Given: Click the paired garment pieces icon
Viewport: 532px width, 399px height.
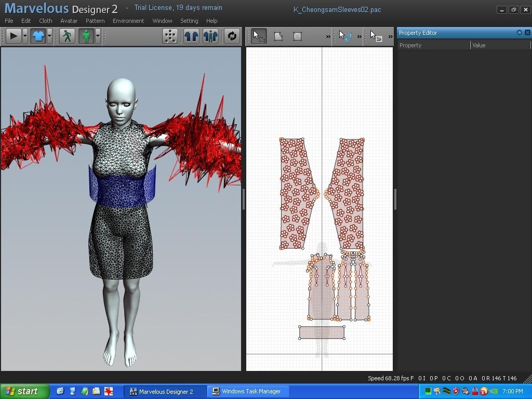Looking at the screenshot, I should (191, 36).
